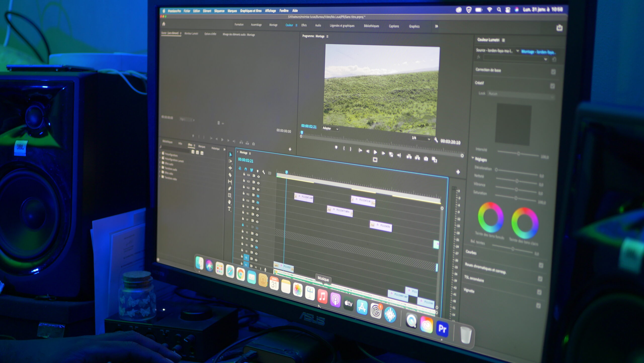Toggle Correction de base checkbox
The image size is (644, 363).
tap(553, 72)
